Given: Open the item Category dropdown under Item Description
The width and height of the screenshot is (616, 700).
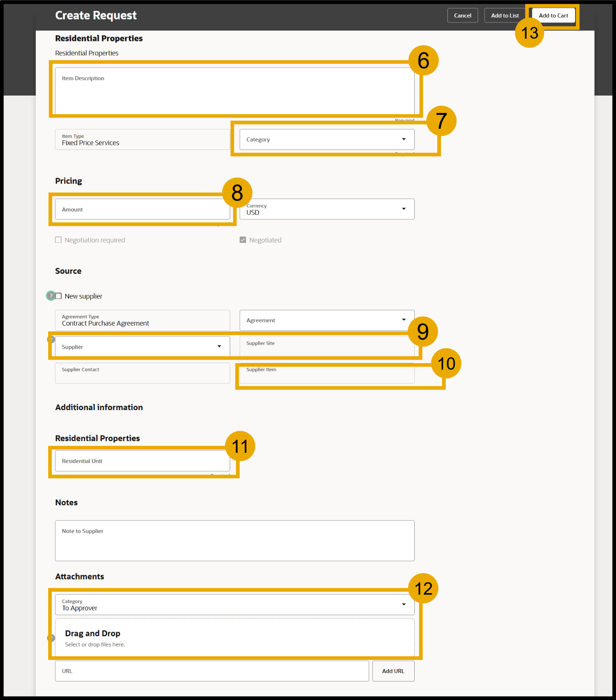Looking at the screenshot, I should (x=327, y=140).
